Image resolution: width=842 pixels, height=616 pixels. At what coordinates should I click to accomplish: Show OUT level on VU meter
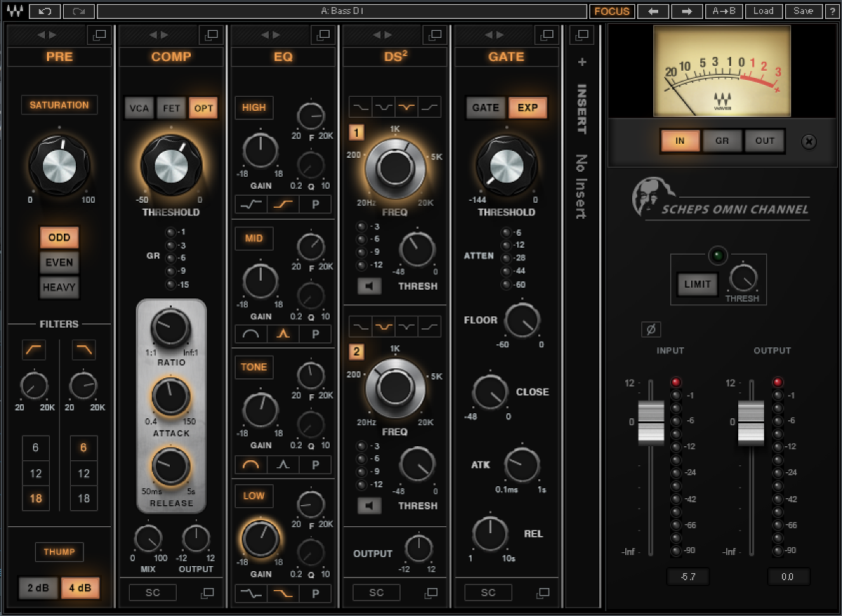click(x=765, y=141)
